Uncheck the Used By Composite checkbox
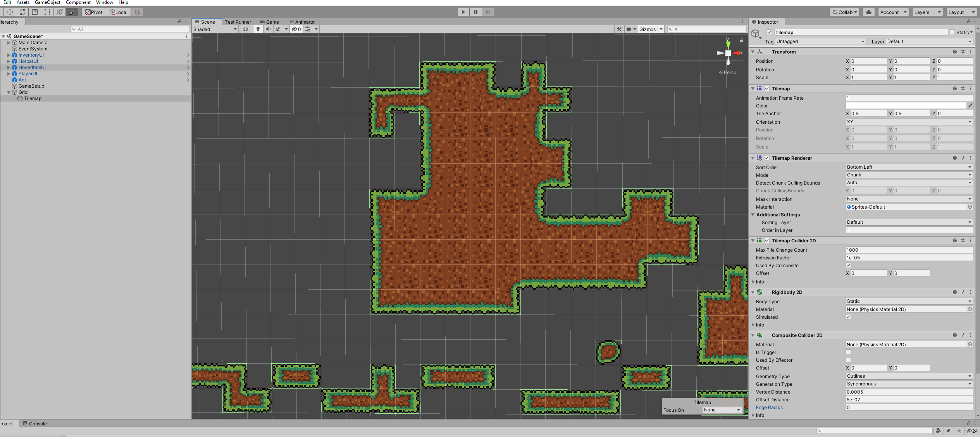The height and width of the screenshot is (437, 980). coord(848,266)
